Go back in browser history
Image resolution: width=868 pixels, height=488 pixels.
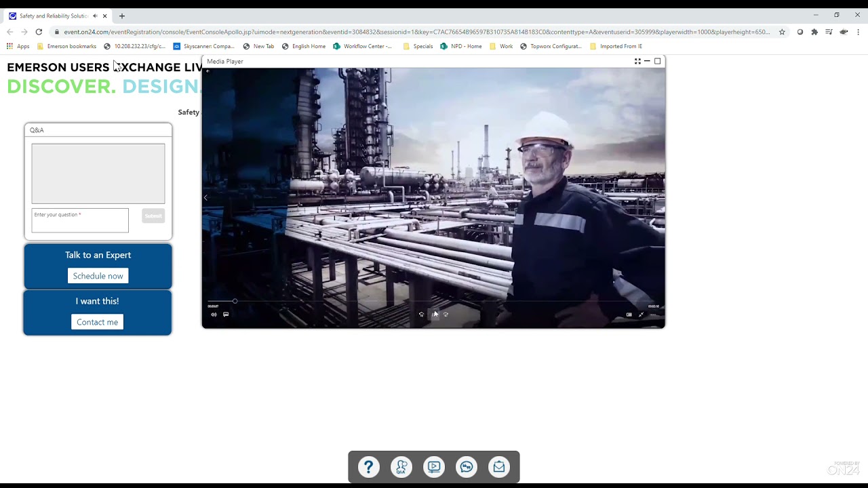coord(9,32)
